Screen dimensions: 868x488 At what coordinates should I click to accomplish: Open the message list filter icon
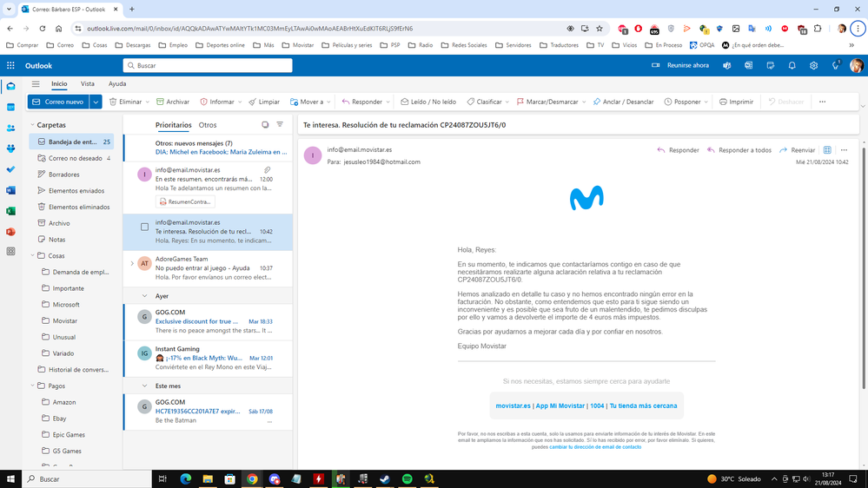[280, 125]
